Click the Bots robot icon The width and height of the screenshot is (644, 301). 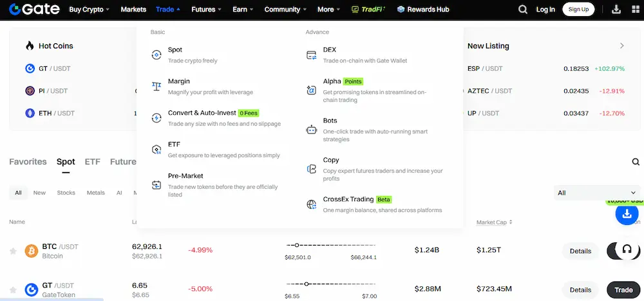(x=312, y=130)
